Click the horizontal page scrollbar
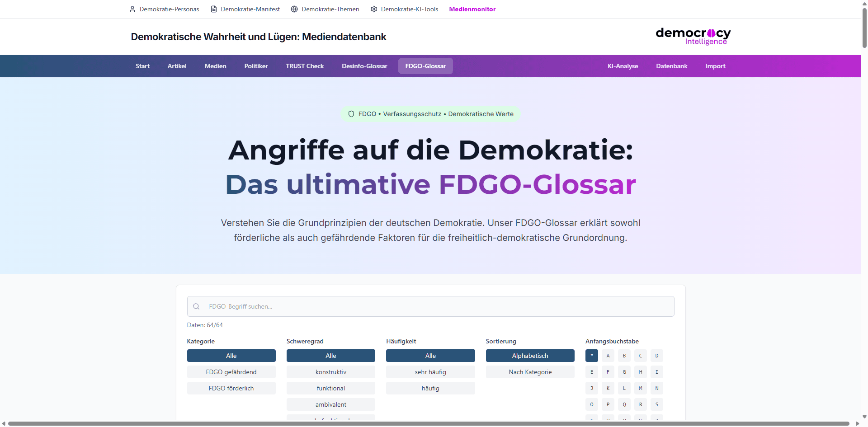 429,423
